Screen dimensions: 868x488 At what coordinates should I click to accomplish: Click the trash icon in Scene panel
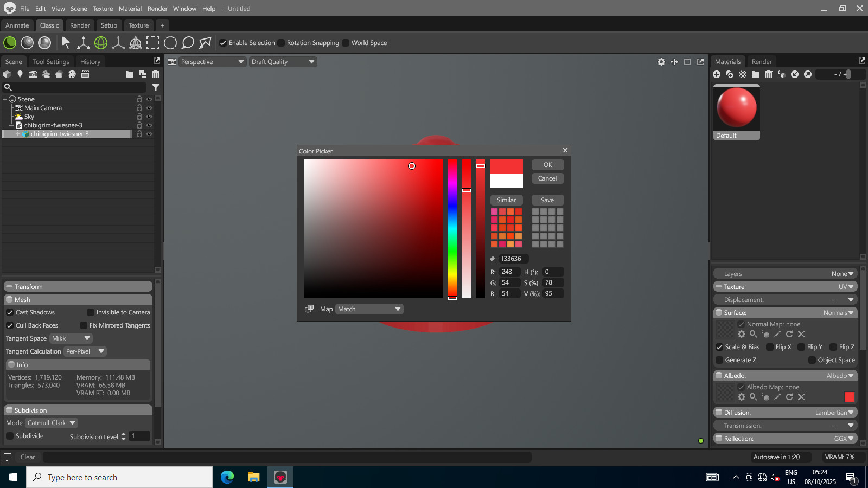click(156, 74)
